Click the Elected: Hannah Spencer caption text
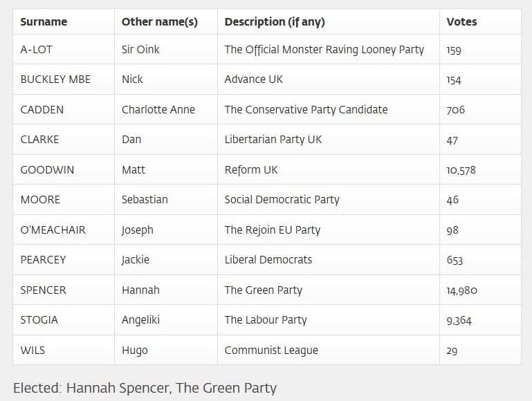Image resolution: width=532 pixels, height=401 pixels. coord(145,387)
